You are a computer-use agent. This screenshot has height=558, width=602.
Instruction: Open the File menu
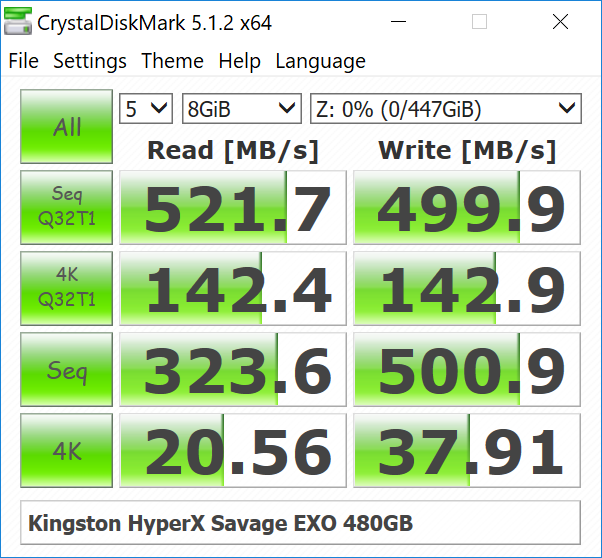point(23,61)
